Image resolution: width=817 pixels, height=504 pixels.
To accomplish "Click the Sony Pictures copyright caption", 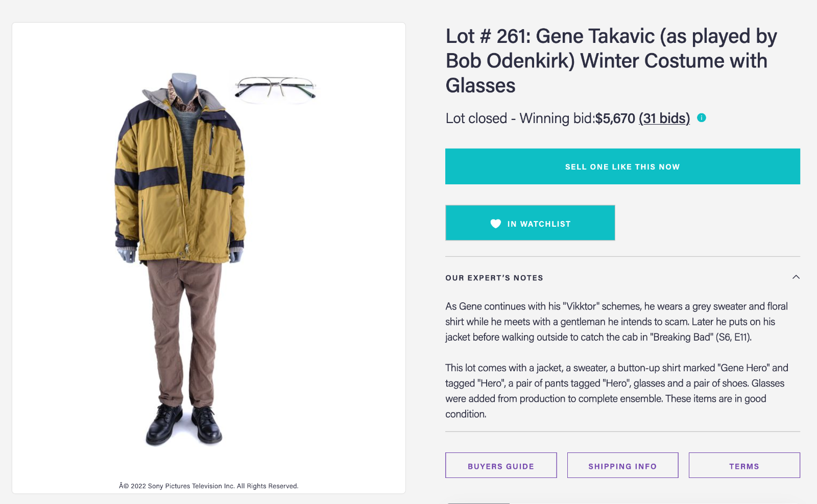I will [208, 486].
